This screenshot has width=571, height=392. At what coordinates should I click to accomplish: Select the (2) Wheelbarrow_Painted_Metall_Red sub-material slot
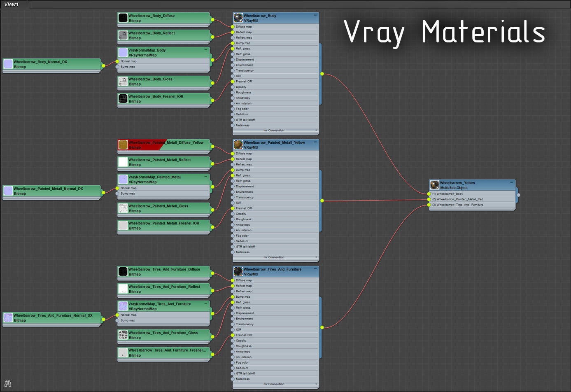pyautogui.click(x=472, y=199)
